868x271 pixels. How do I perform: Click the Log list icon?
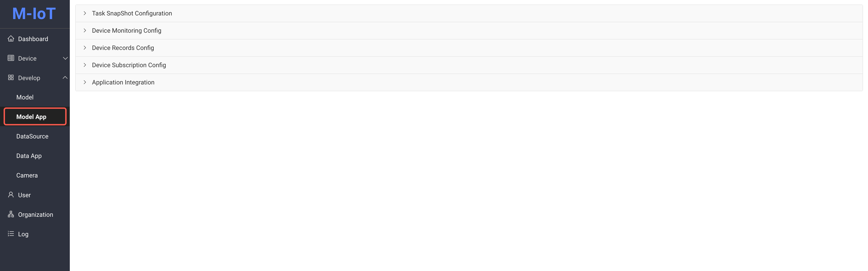pyautogui.click(x=11, y=234)
